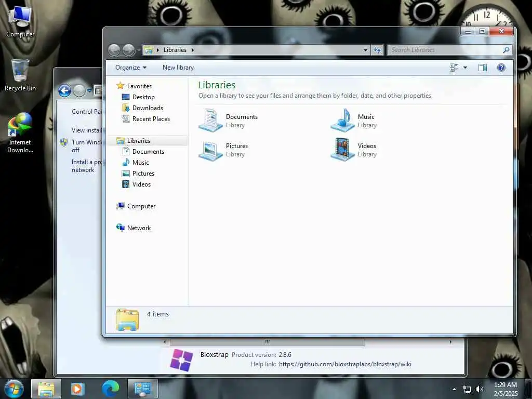
Task: Click the Libraries breadcrumb in address bar
Action: coord(175,50)
